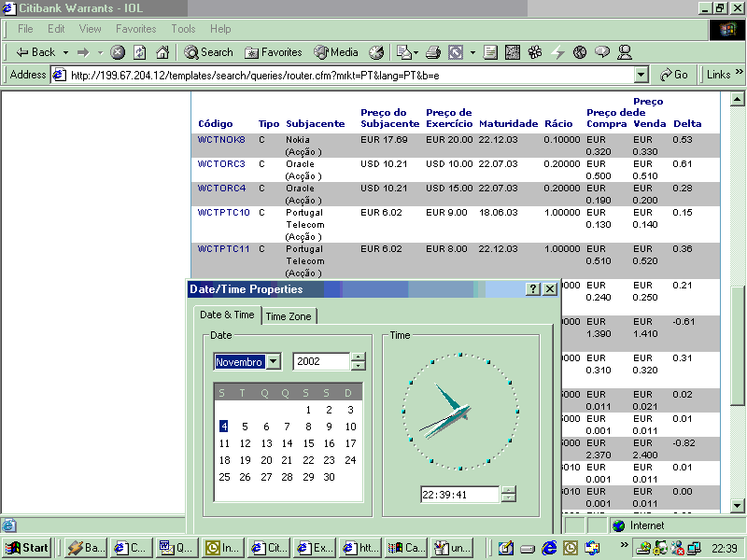Open the Favorites pane
The height and width of the screenshot is (560, 747).
coord(274,52)
